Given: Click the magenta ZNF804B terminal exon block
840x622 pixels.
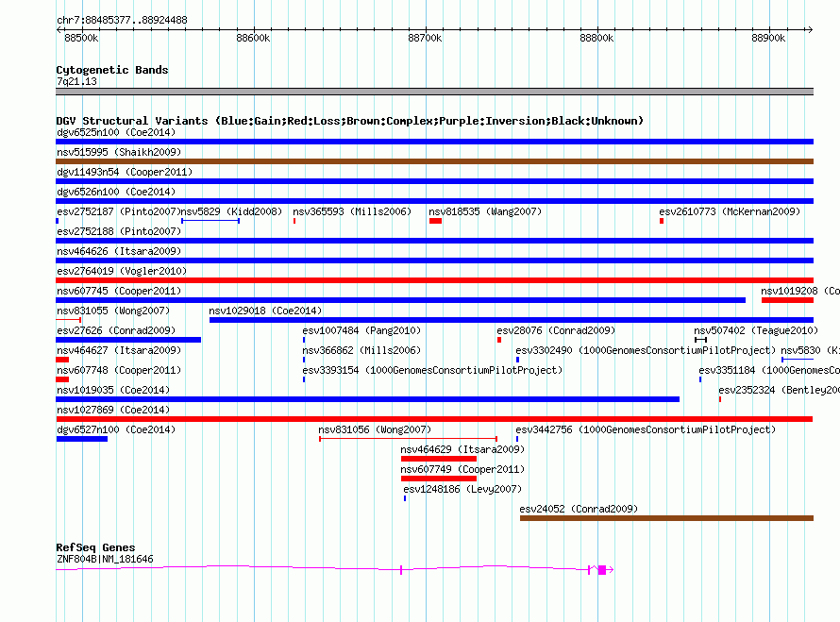Looking at the screenshot, I should point(602,570).
